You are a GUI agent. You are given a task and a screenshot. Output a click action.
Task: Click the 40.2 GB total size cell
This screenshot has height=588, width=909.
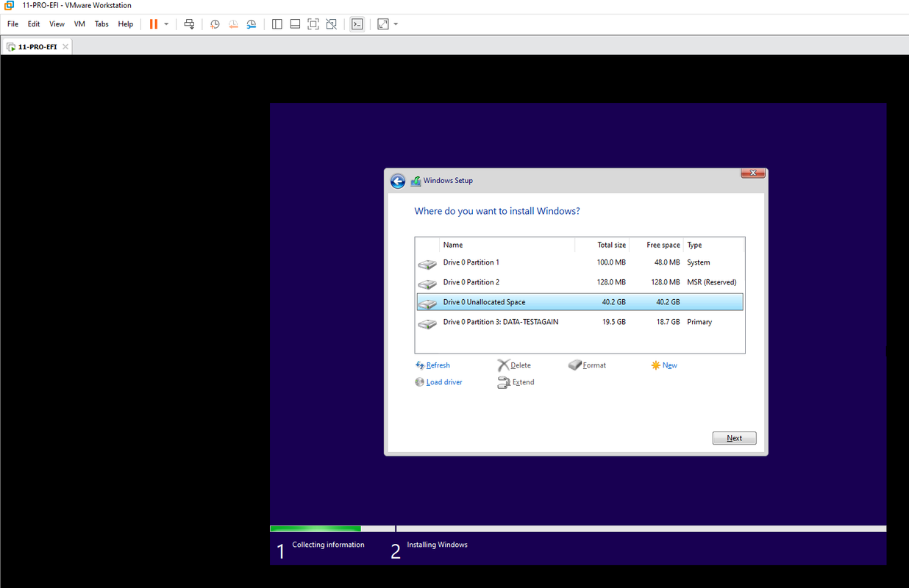613,302
